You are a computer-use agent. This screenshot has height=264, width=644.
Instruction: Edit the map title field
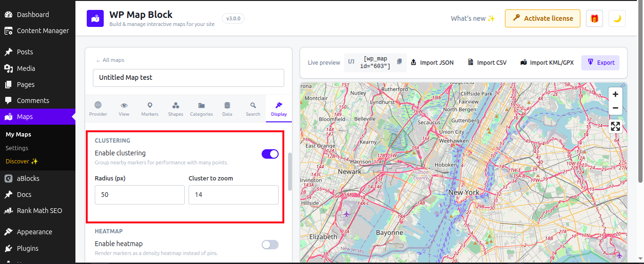coord(189,78)
